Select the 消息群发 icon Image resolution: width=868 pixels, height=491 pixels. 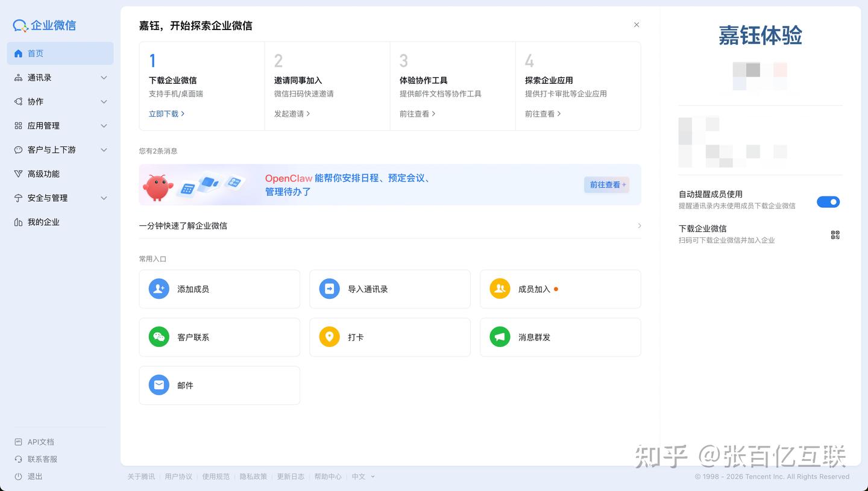500,337
